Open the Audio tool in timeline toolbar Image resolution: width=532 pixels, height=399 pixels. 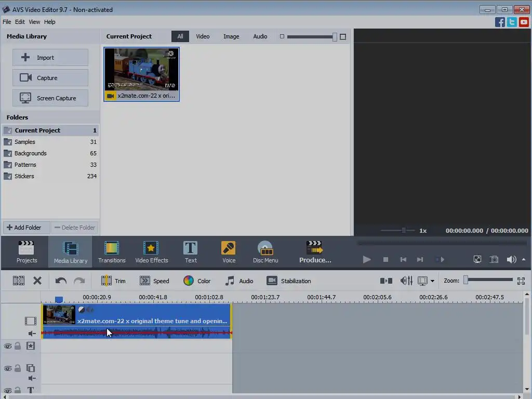(239, 281)
